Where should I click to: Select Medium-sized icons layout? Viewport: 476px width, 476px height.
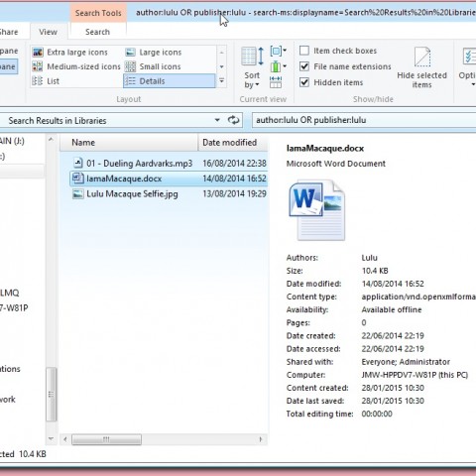76,66
